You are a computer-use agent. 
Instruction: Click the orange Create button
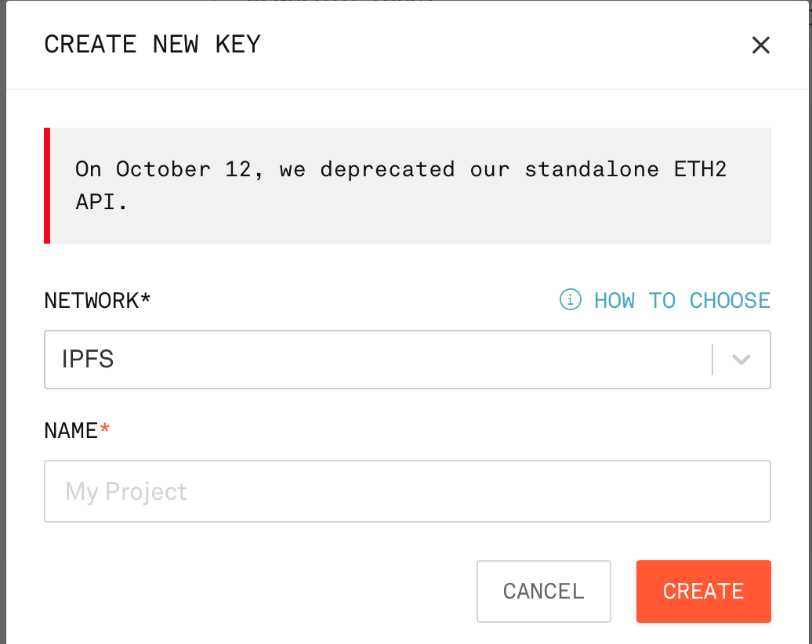pos(703,592)
